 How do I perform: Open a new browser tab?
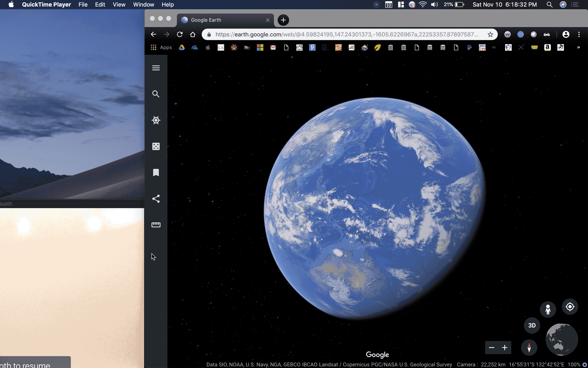(x=283, y=20)
